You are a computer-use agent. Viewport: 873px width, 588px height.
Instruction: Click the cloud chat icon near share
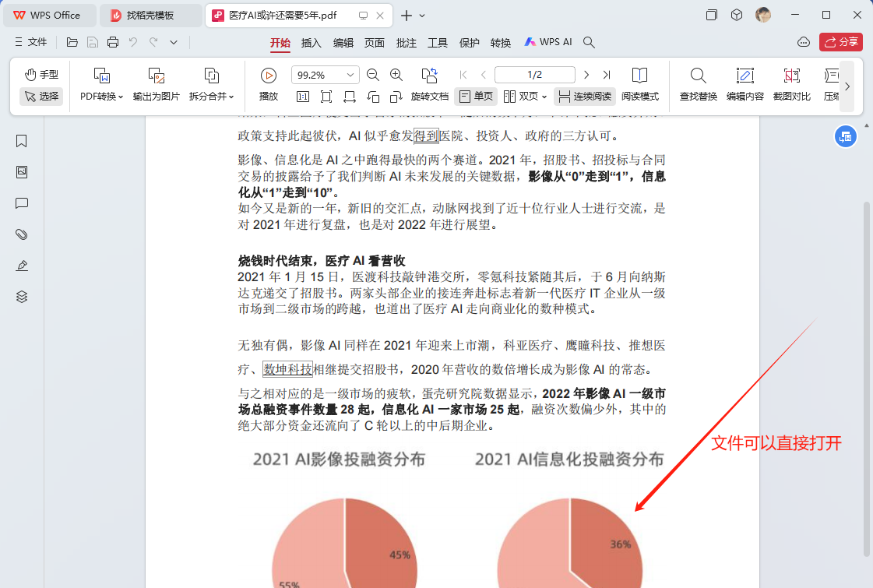804,42
